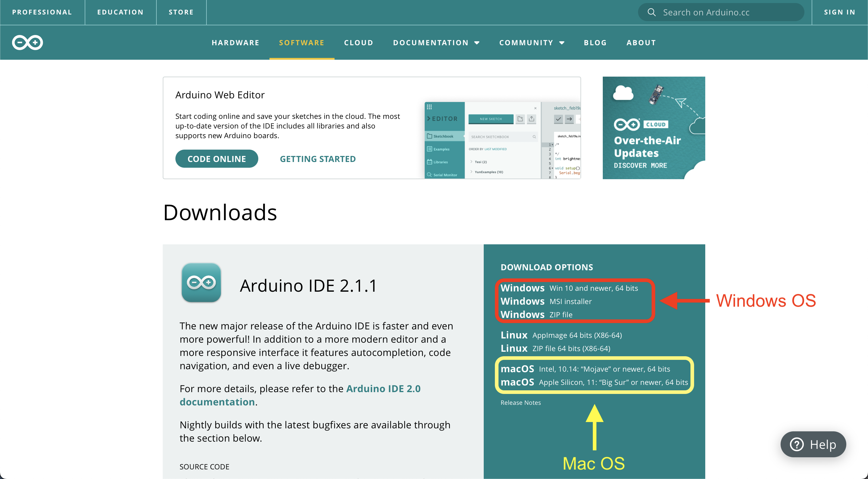The image size is (868, 479).
Task: Open the Store tab
Action: click(x=181, y=12)
